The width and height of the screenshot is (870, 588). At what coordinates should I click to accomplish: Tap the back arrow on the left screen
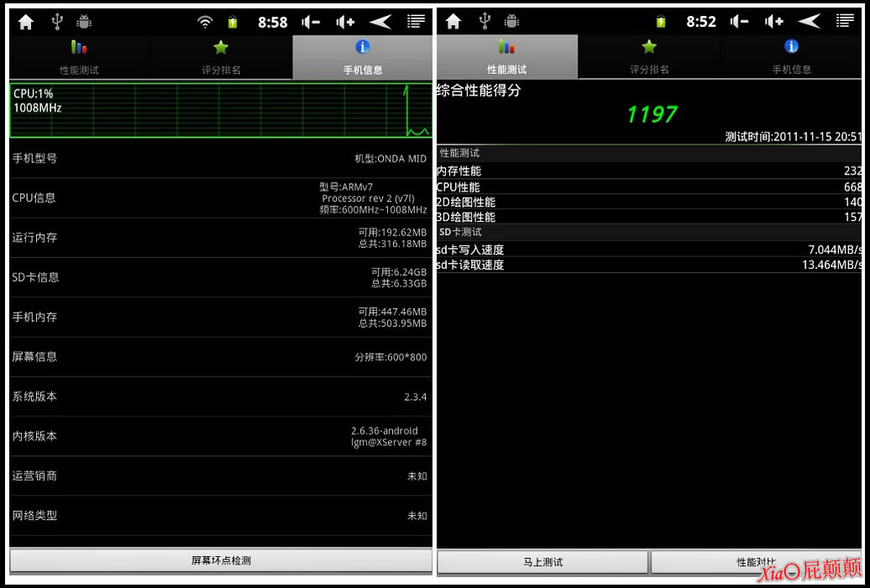coord(380,22)
